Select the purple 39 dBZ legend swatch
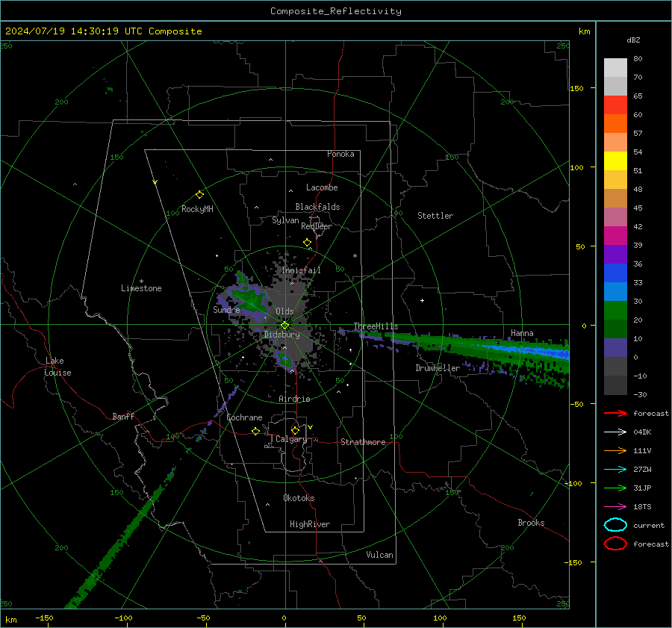Screen dimensions: 672x628 click(x=615, y=255)
